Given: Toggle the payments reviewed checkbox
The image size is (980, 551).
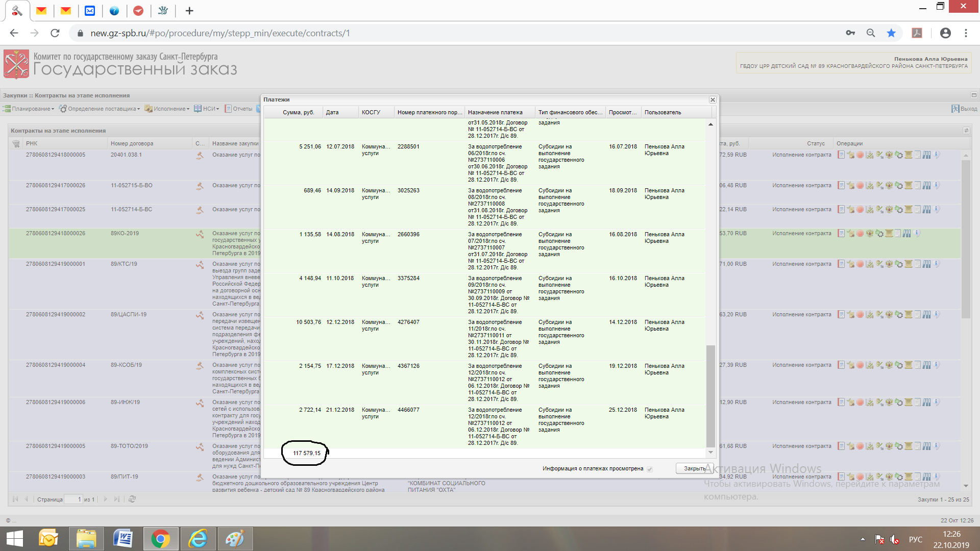Looking at the screenshot, I should coord(650,469).
